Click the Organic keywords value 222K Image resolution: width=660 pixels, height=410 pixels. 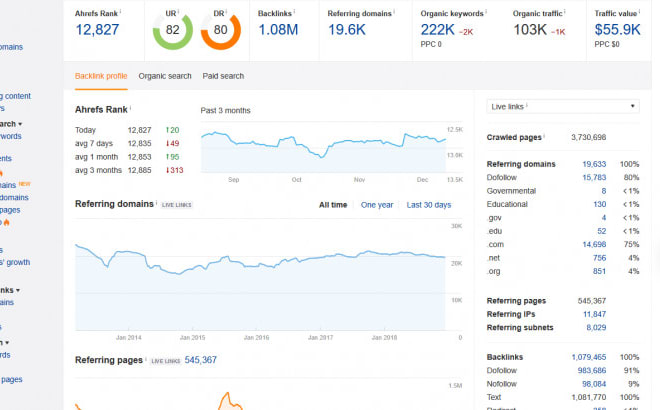pyautogui.click(x=438, y=30)
